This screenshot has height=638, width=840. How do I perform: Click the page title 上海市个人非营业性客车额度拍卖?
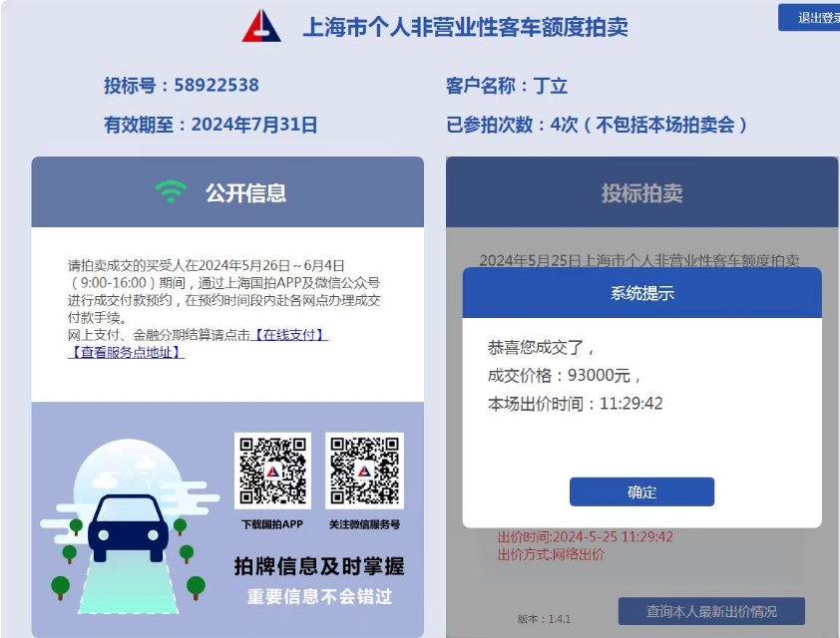(x=466, y=27)
